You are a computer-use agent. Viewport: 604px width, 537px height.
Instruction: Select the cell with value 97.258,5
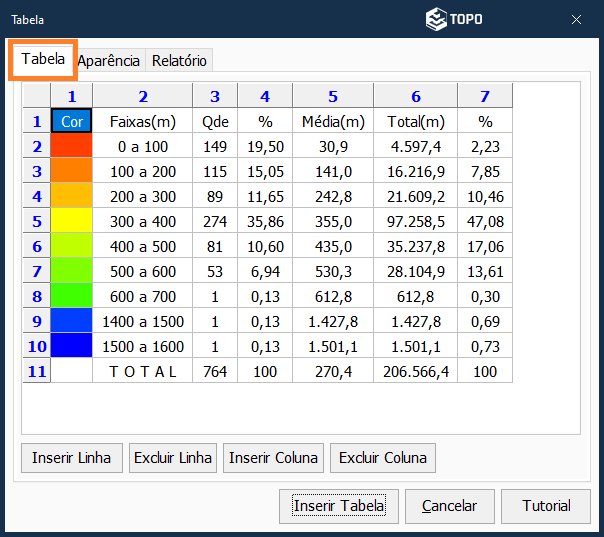click(x=416, y=220)
